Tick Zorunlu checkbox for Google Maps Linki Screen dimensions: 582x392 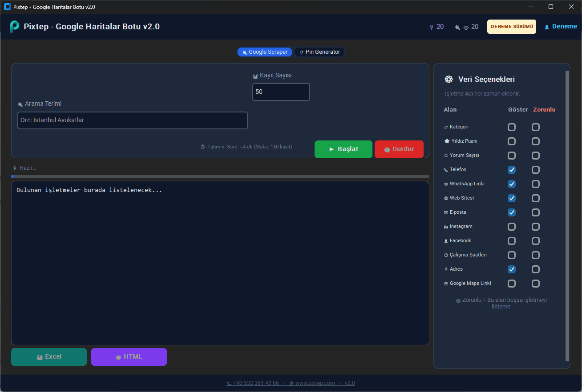pos(536,284)
